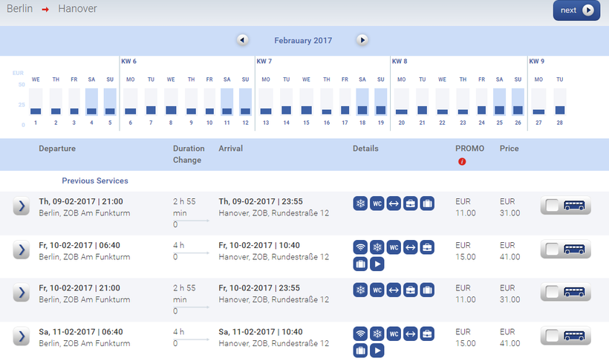The width and height of the screenshot is (609, 364).
Task: Click air conditioning snowflake on Thursday 21:00 service
Action: point(361,204)
